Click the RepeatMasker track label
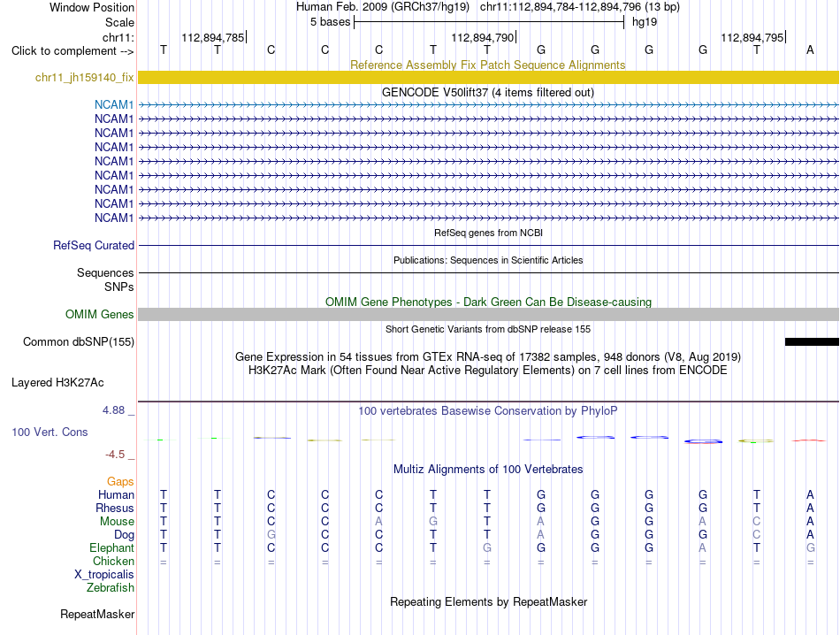The height and width of the screenshot is (635, 840). click(97, 614)
